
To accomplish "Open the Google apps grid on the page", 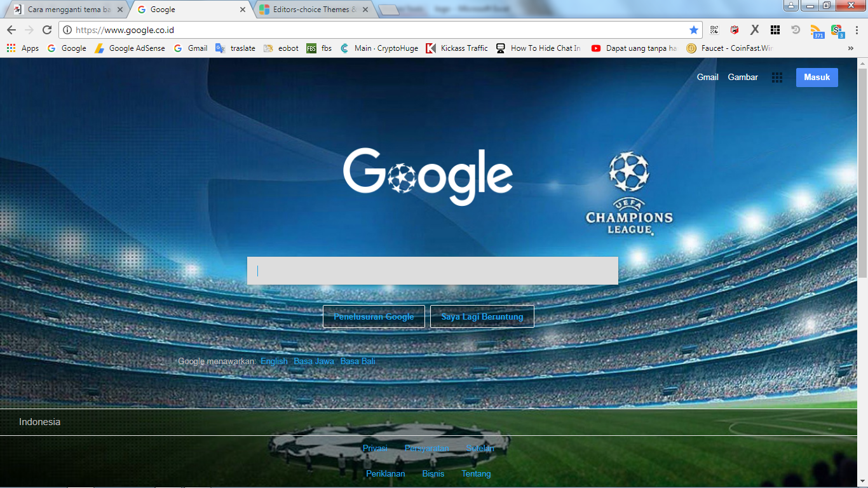I will (x=776, y=78).
